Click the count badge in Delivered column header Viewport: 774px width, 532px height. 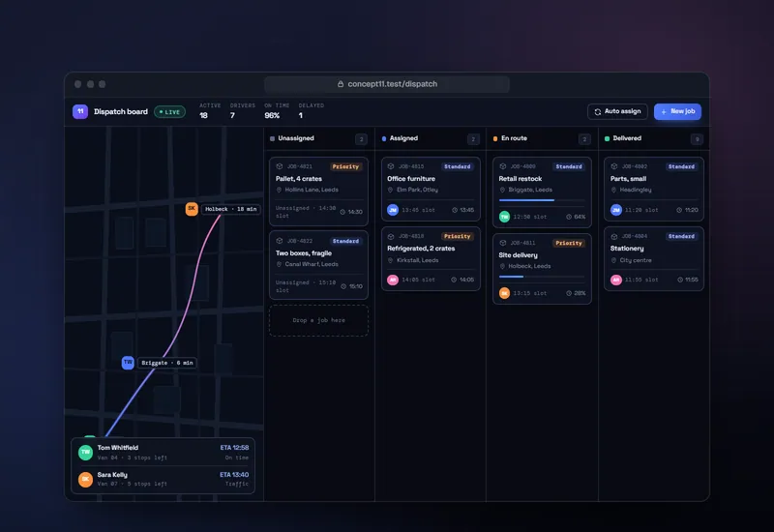coord(697,139)
